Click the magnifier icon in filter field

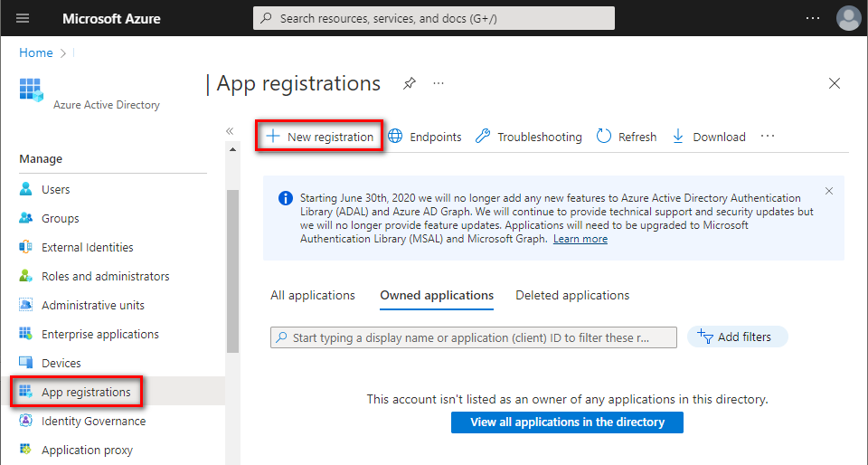pos(281,337)
